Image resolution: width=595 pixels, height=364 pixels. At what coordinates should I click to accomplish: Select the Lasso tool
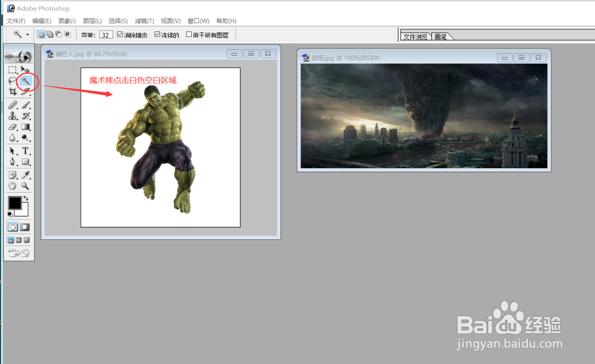(x=13, y=81)
